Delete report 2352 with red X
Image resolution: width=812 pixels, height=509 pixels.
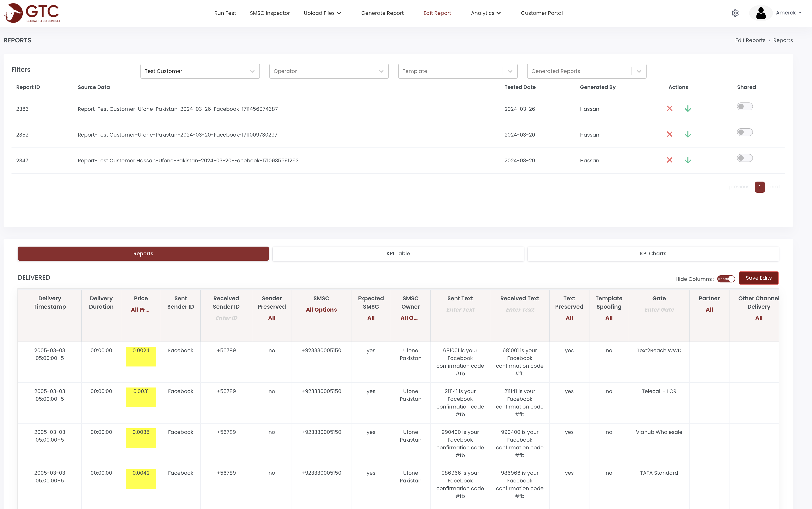(x=670, y=134)
